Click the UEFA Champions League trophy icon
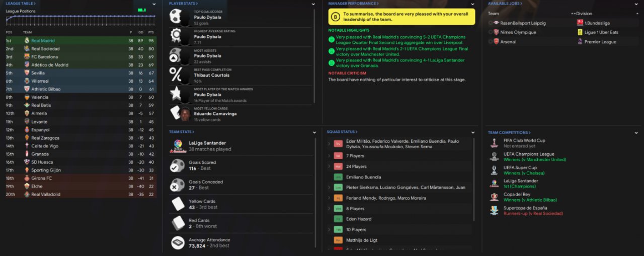Image resolution: width=644 pixels, height=256 pixels. pos(494,157)
